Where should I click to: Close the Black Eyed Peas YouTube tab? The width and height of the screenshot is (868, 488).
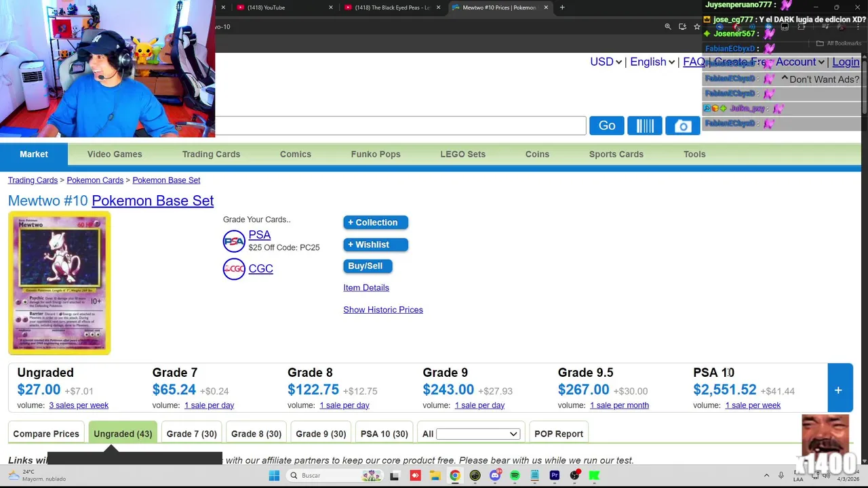click(x=439, y=7)
